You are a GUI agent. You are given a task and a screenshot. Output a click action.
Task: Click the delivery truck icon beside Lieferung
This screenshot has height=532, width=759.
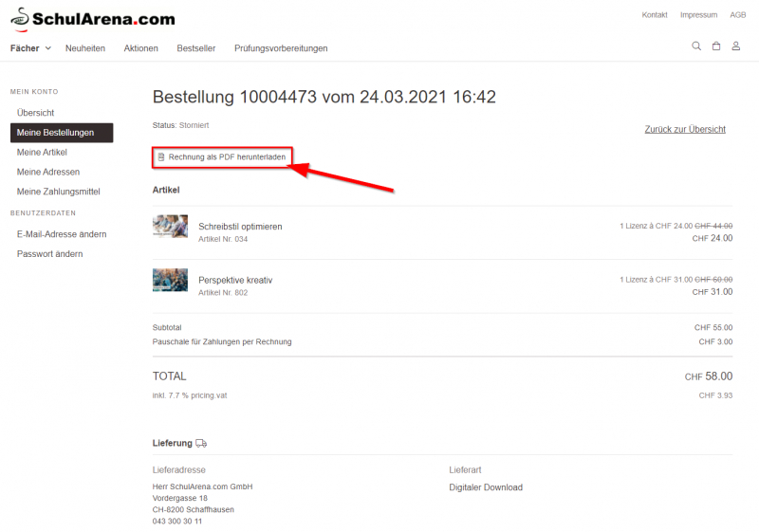tap(201, 443)
